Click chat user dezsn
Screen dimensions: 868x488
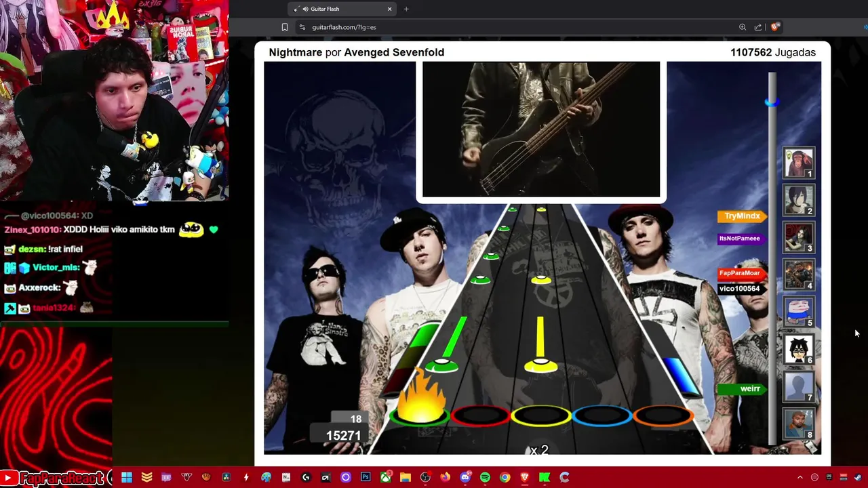click(x=31, y=249)
